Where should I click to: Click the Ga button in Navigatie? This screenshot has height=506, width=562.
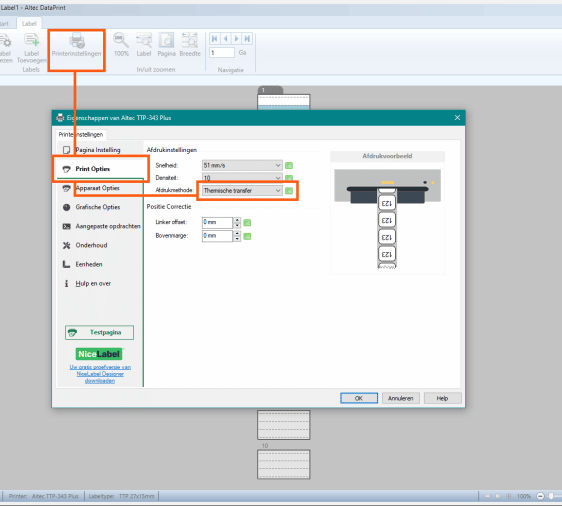coord(243,53)
